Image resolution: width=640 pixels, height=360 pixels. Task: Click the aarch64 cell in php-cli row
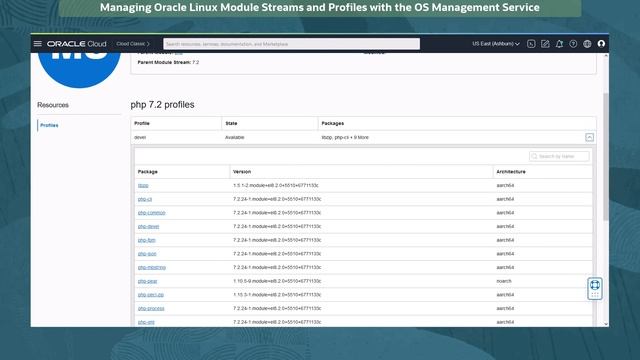pos(505,199)
